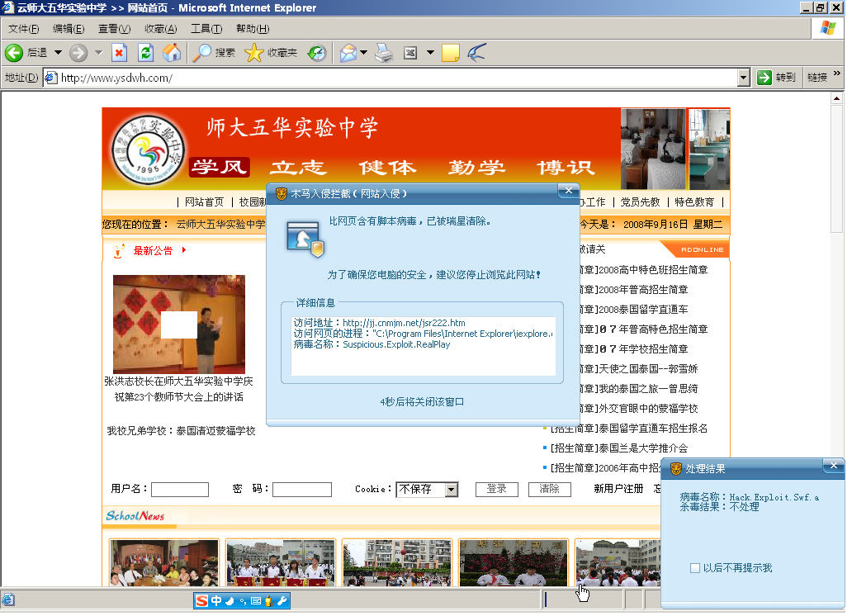Screen dimensions: 852x616
Task: Close the 处理结果 popup
Action: coord(834,466)
